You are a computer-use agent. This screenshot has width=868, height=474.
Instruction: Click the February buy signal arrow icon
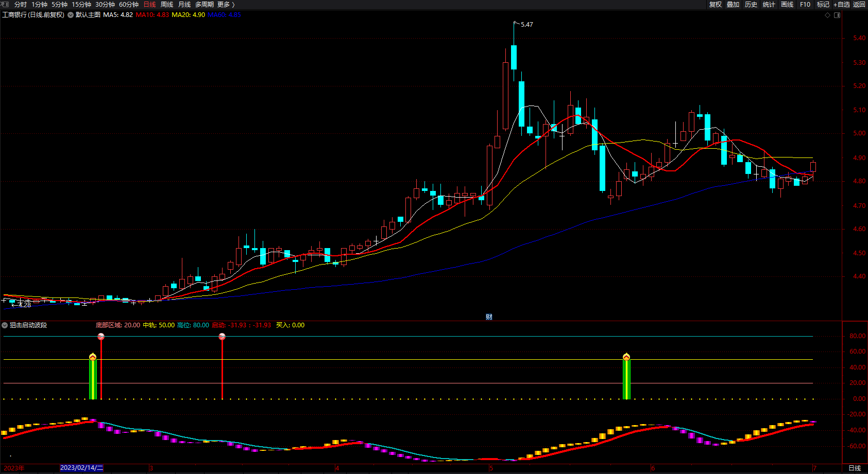[93, 357]
